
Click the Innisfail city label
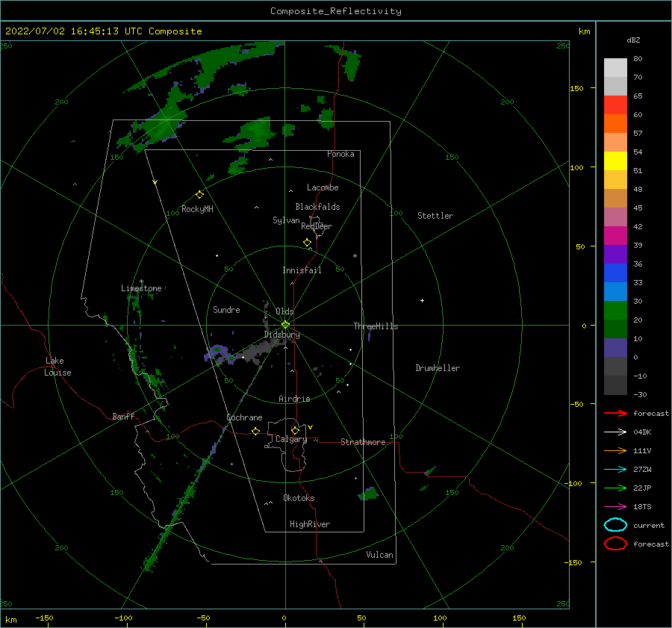coord(302,270)
